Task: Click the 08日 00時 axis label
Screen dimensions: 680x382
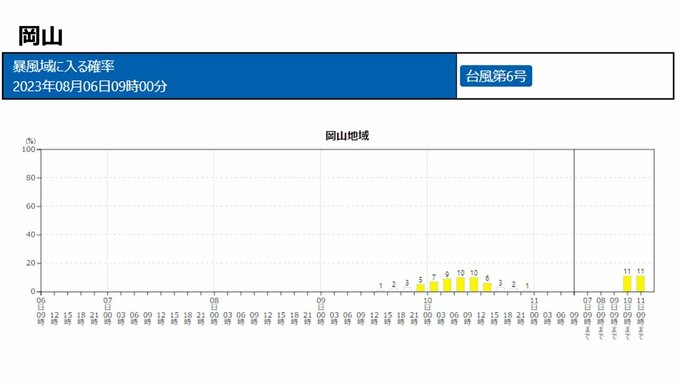Action: [214, 311]
